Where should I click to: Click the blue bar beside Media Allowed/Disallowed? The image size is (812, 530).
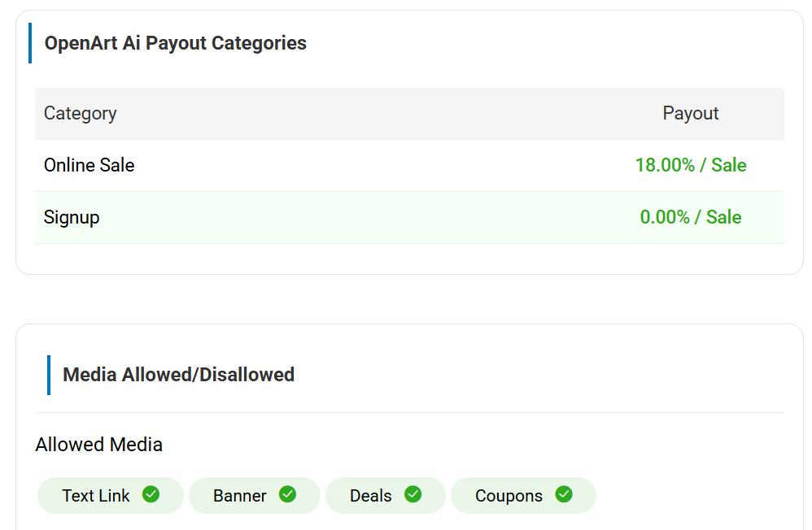[49, 375]
